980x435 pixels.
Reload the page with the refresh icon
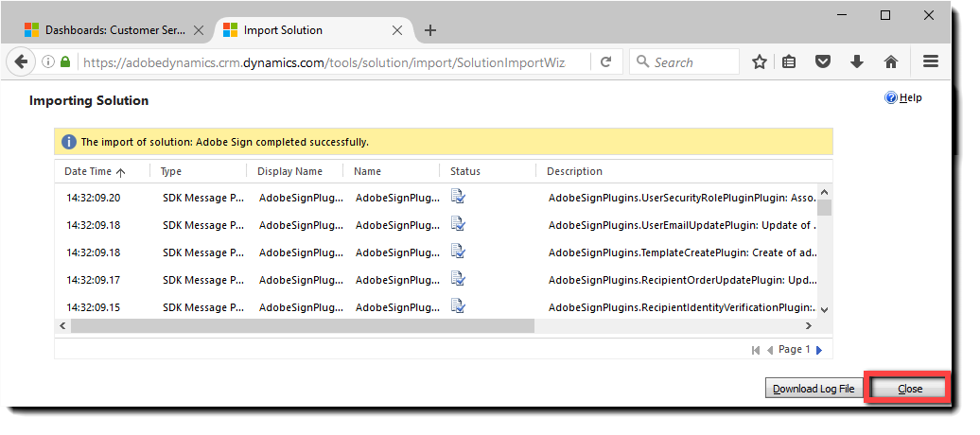coord(605,61)
